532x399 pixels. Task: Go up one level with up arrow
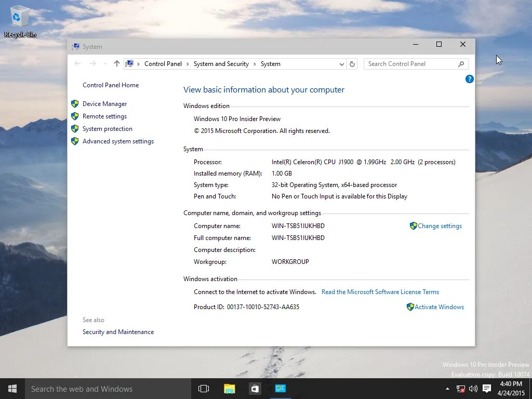[x=117, y=63]
